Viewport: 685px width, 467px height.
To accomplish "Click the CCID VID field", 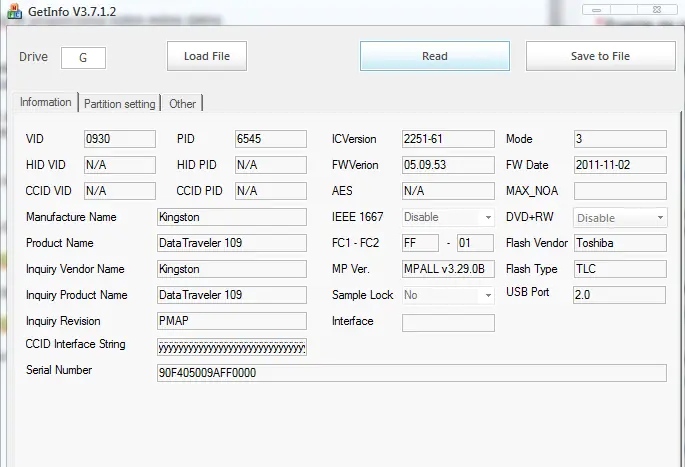I will [120, 191].
